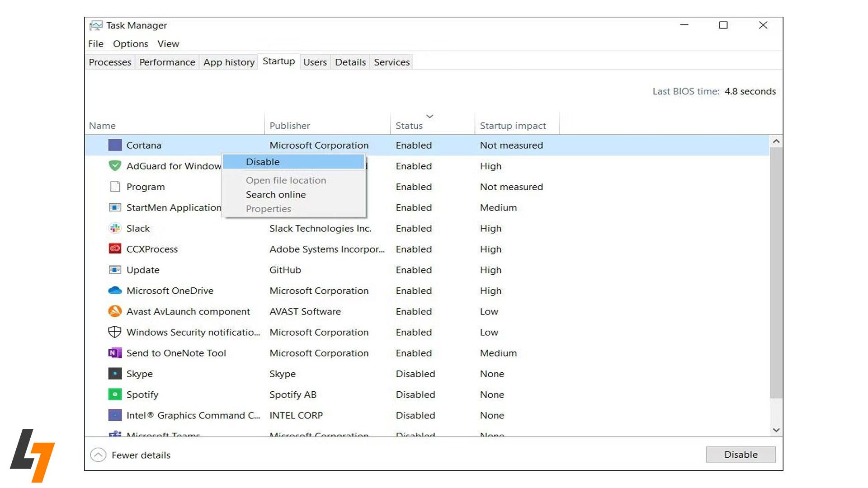Open the Services tab
The height and width of the screenshot is (488, 868).
(392, 62)
